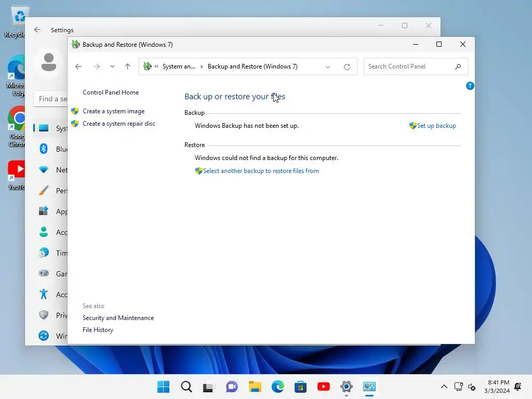Minimize Backup and Restore window
Viewport: 532px width, 399px height.
point(415,45)
